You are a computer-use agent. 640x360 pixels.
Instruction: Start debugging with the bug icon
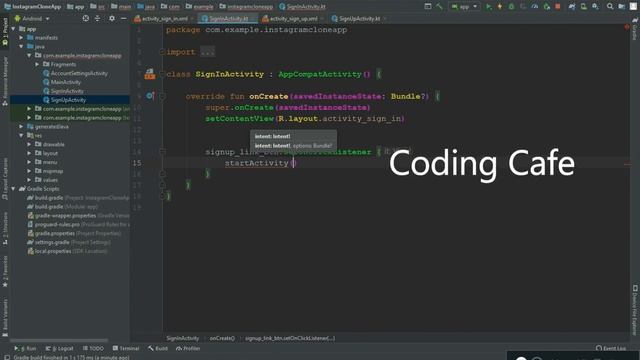[x=511, y=7]
